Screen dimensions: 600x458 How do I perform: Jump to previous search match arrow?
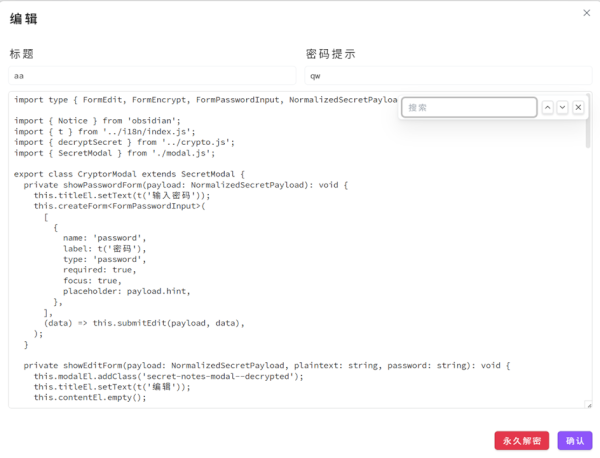tap(548, 108)
